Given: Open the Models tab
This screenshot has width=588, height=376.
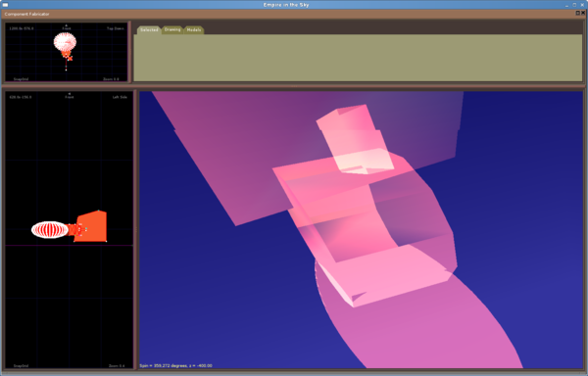Looking at the screenshot, I should click(x=194, y=30).
